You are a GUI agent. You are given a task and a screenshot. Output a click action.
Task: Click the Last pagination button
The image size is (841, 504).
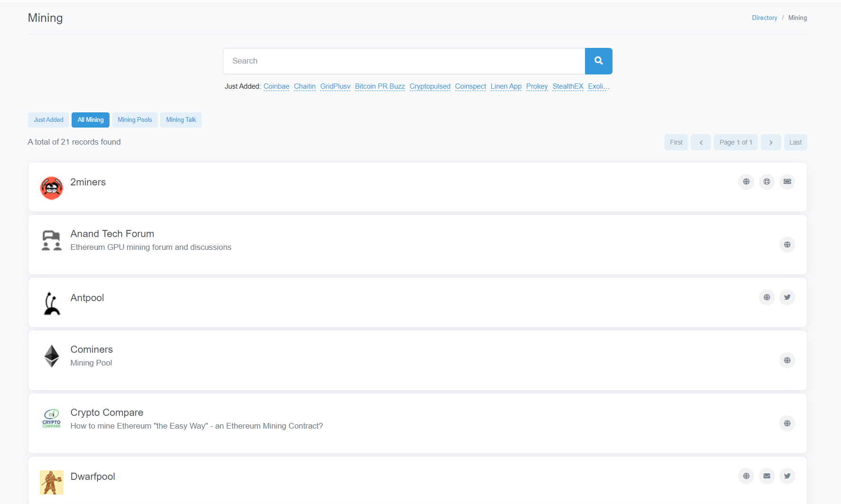[795, 142]
